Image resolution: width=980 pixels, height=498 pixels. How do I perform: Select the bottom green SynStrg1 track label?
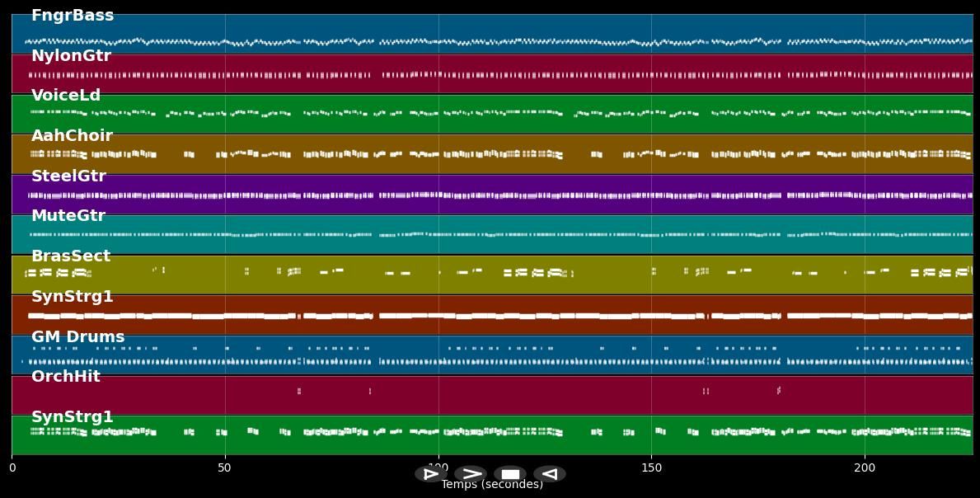pyautogui.click(x=73, y=417)
